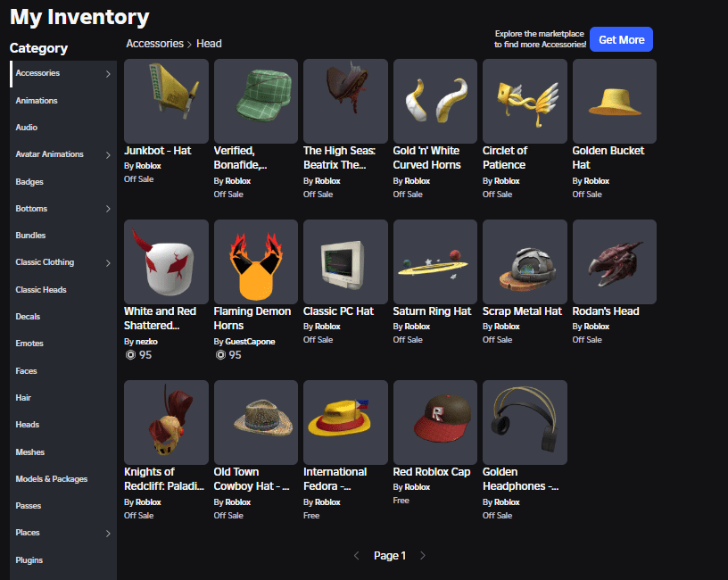Open the Flaming Demon Horns thumbnail
This screenshot has height=580, width=728.
pos(256,261)
